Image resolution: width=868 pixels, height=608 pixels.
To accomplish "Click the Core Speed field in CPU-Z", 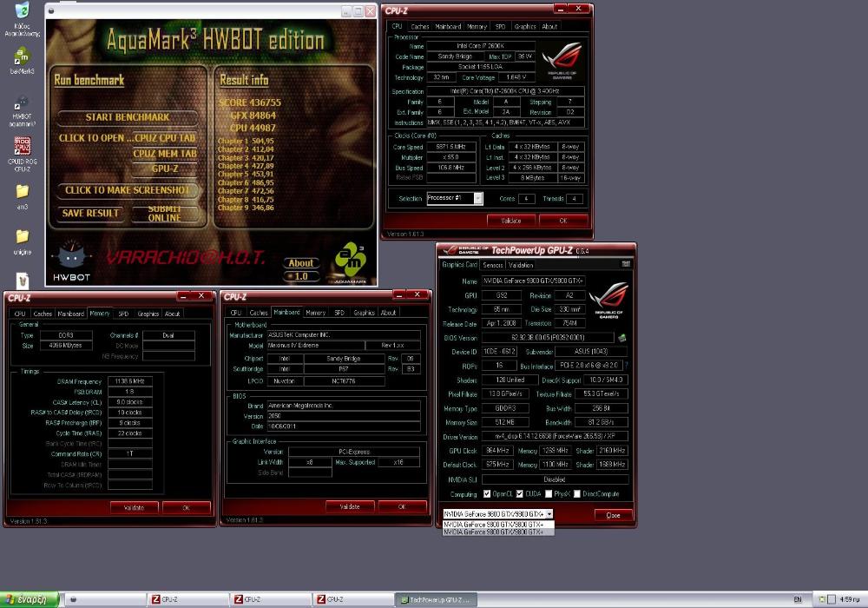I will click(x=451, y=148).
